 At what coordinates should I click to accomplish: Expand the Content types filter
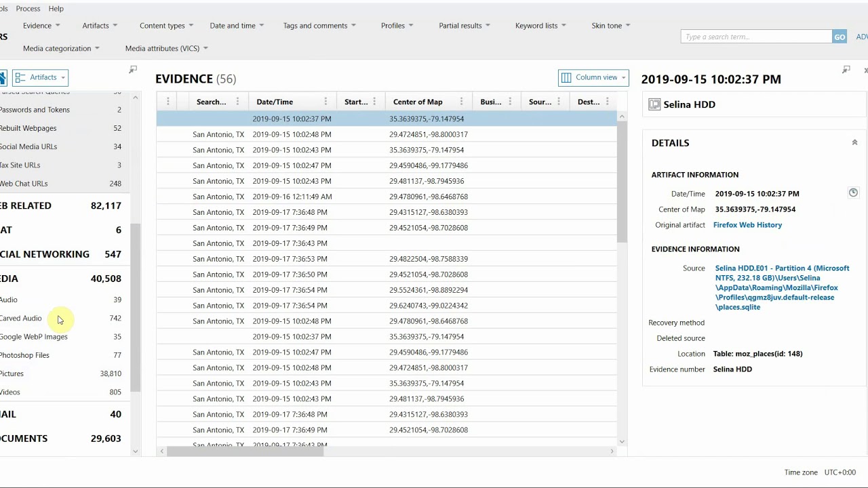pyautogui.click(x=166, y=26)
